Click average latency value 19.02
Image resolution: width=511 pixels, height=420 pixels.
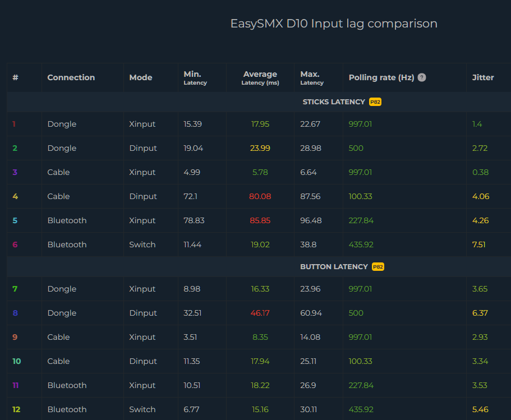click(260, 244)
